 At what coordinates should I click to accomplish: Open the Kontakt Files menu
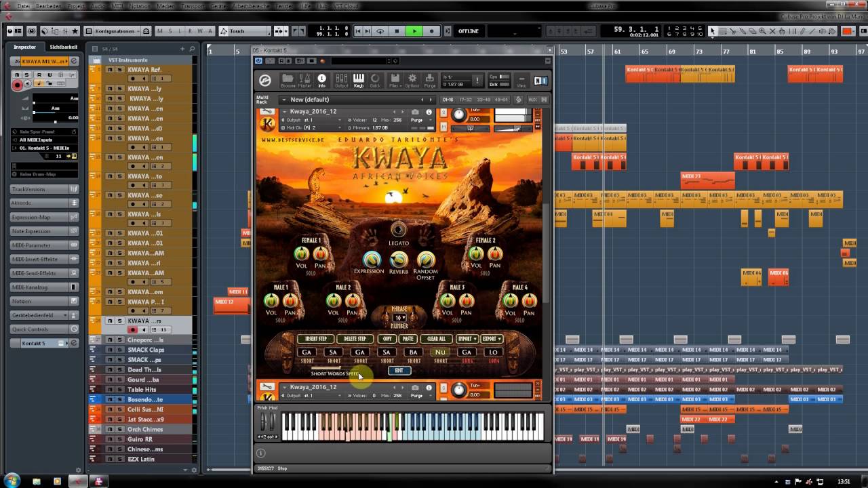tap(395, 81)
